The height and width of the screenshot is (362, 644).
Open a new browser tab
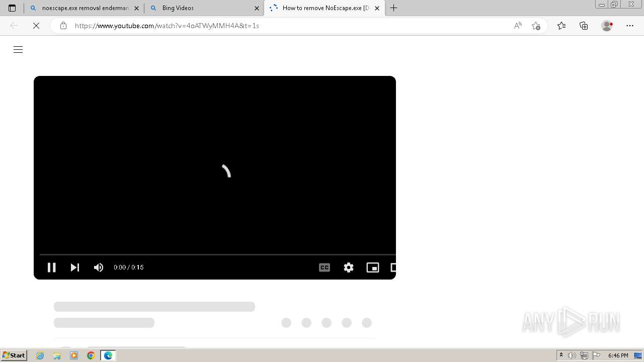click(x=394, y=8)
